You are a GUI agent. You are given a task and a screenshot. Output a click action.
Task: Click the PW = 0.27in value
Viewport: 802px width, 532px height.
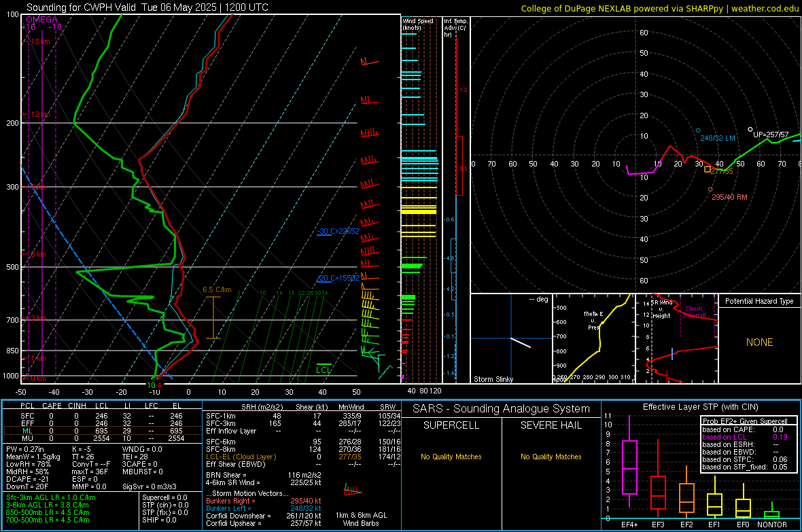(25, 449)
